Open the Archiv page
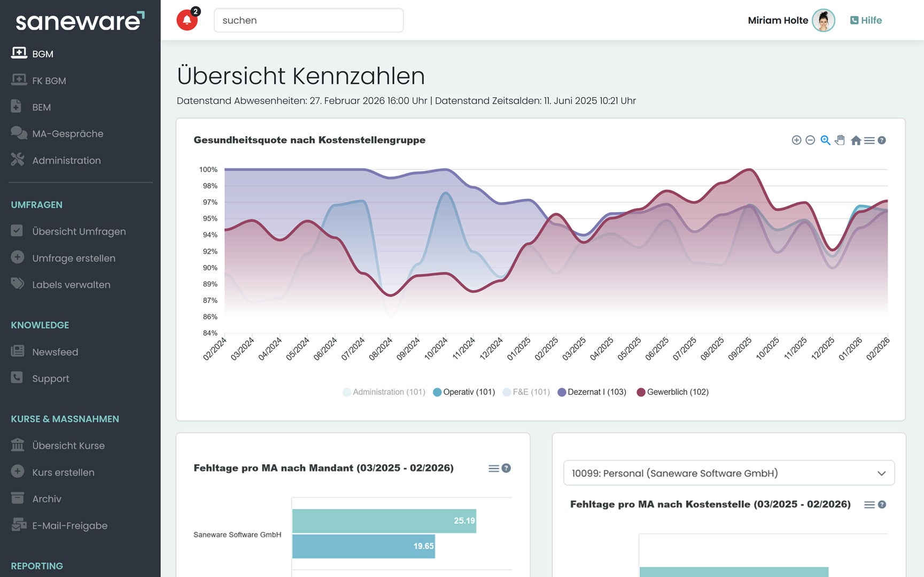The image size is (924, 577). click(46, 499)
